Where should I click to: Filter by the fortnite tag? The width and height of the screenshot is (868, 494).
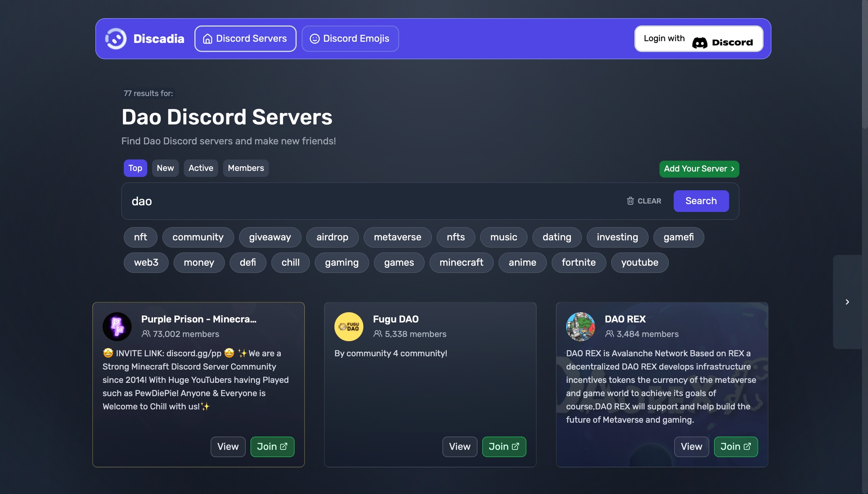[579, 263]
